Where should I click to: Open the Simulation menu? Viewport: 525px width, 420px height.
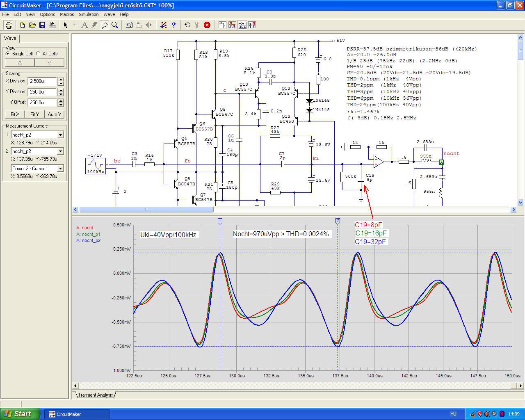(89, 14)
